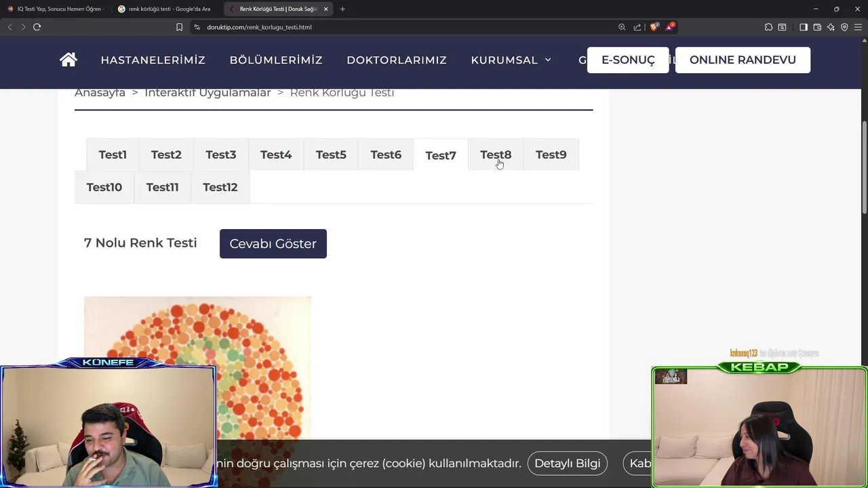
Task: Select the Test1 tab
Action: point(113,155)
